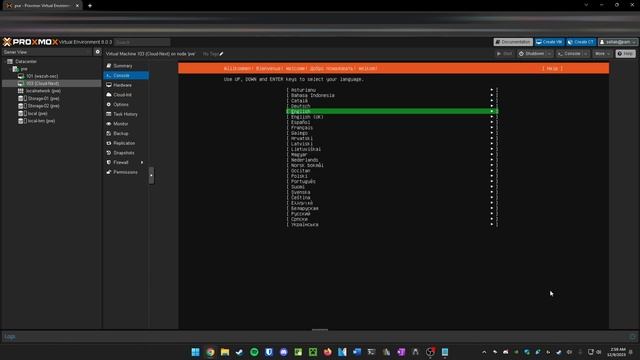
Task: Open Firefox from the taskbar
Action: point(328,352)
